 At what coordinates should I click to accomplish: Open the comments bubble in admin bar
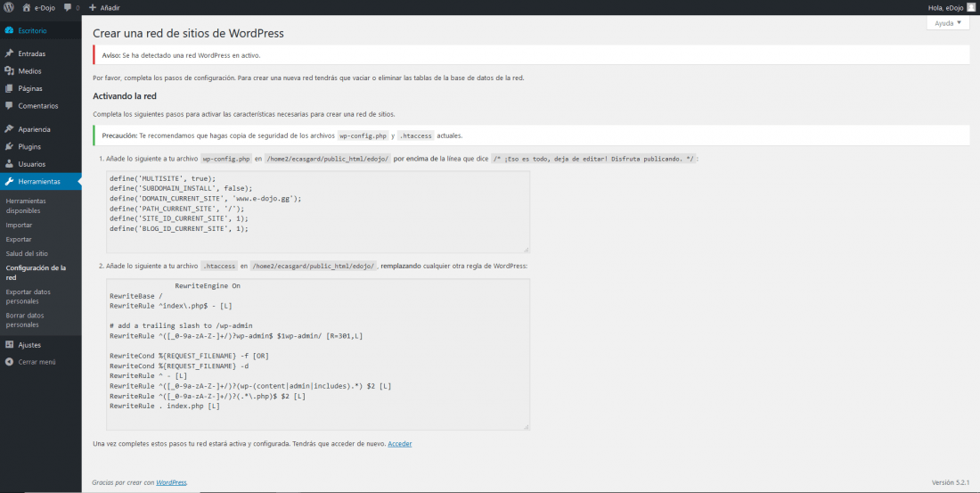tap(68, 7)
